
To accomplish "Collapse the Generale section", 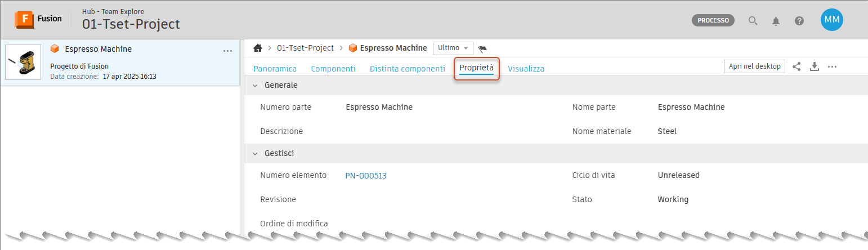I will [254, 86].
